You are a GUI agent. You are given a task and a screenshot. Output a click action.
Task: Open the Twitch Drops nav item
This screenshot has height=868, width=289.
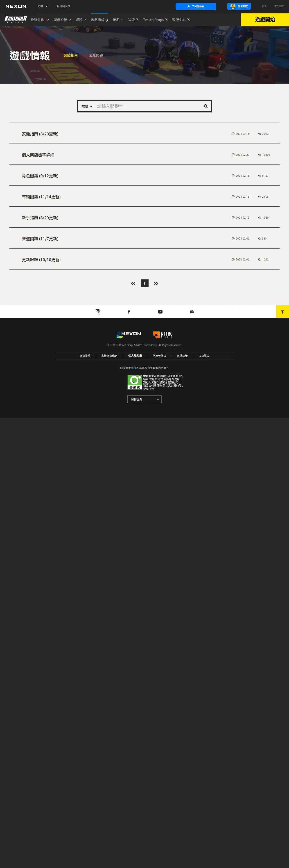pyautogui.click(x=155, y=20)
